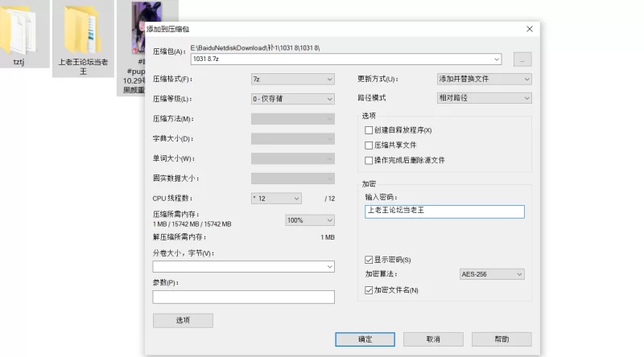
Task: Open the 压缩格式 7z dropdown
Action: [x=292, y=80]
